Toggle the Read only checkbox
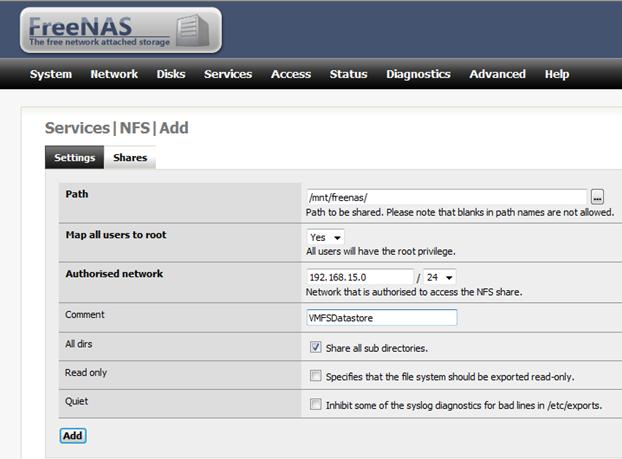This screenshot has width=622, height=459. tap(316, 377)
